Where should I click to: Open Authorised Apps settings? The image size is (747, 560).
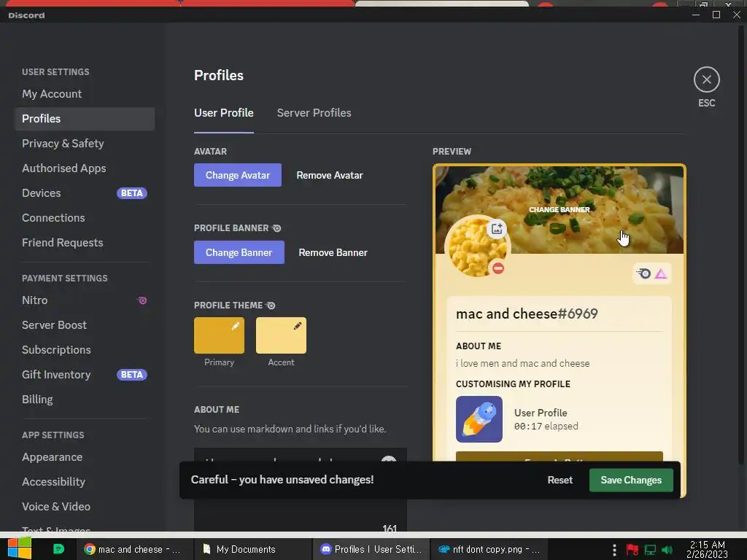point(85,168)
